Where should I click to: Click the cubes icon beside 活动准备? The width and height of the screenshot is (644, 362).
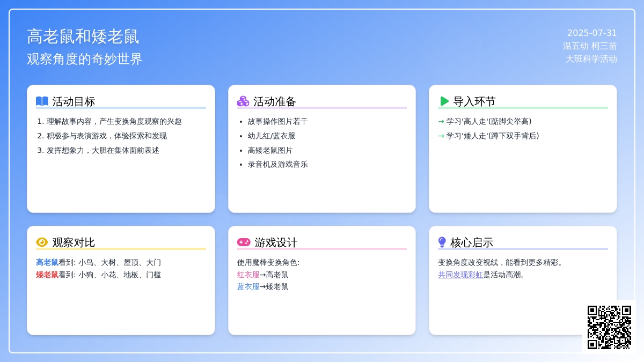pos(243,101)
